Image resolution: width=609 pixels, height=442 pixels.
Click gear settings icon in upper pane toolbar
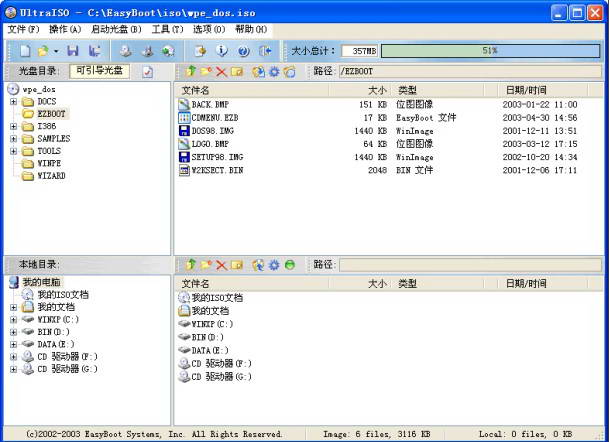pyautogui.click(x=274, y=72)
